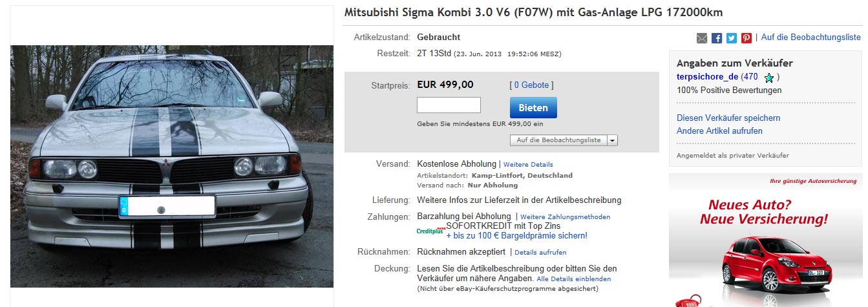The width and height of the screenshot is (868, 307).
Task: Click the seller's turquoise feedback star
Action: tap(768, 78)
